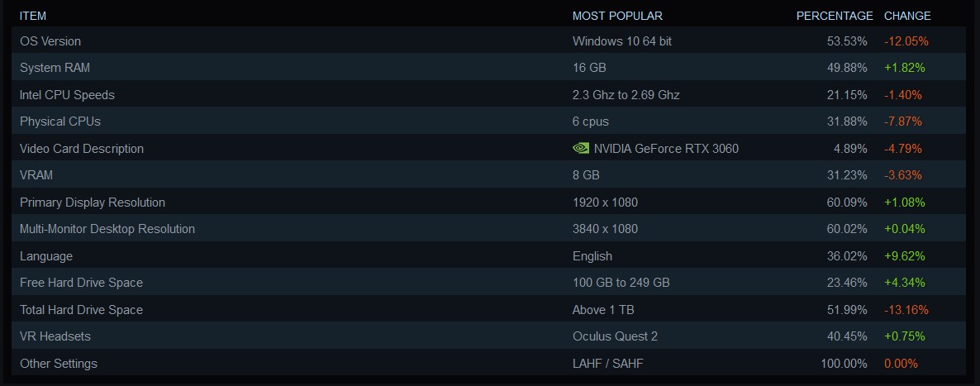Click the PERCENTAGE column header

835,16
